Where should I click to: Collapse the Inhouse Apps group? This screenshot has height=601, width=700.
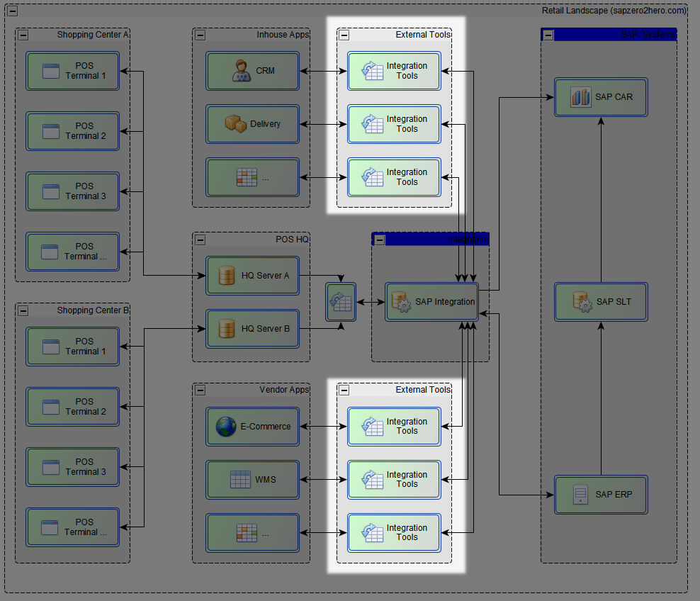[x=201, y=35]
